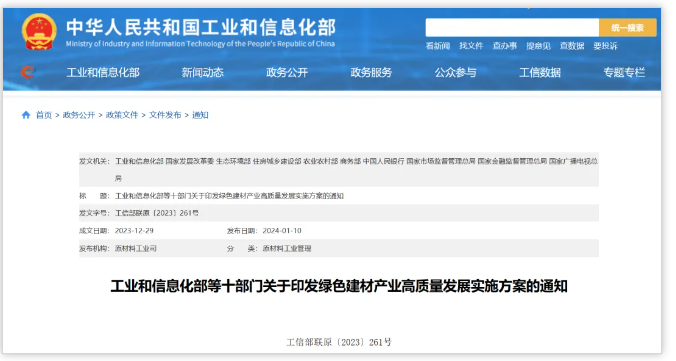Click the 发布日期 label

tap(242, 231)
